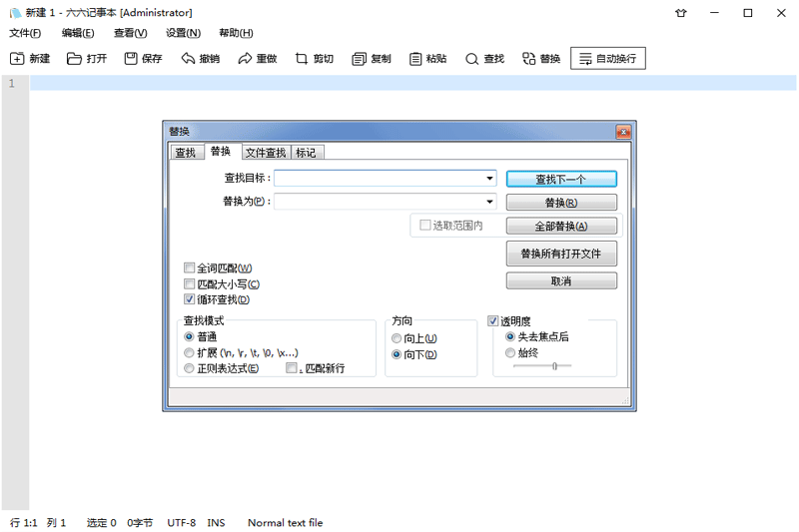The image size is (799, 532).
Task: Select 始终 transparency radio
Action: tap(510, 352)
